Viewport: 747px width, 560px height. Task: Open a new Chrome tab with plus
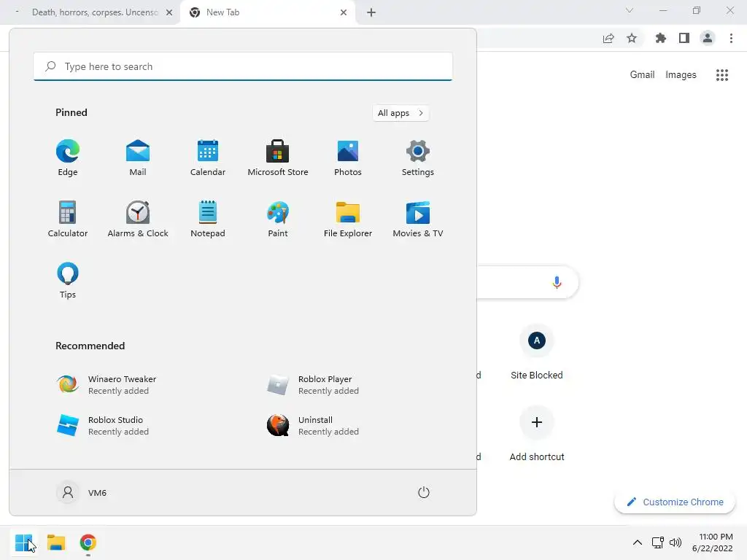pos(371,12)
